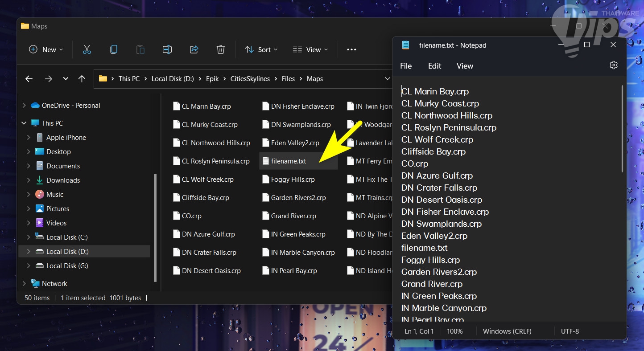Expand the Network tree node
The width and height of the screenshot is (644, 351).
tap(24, 284)
